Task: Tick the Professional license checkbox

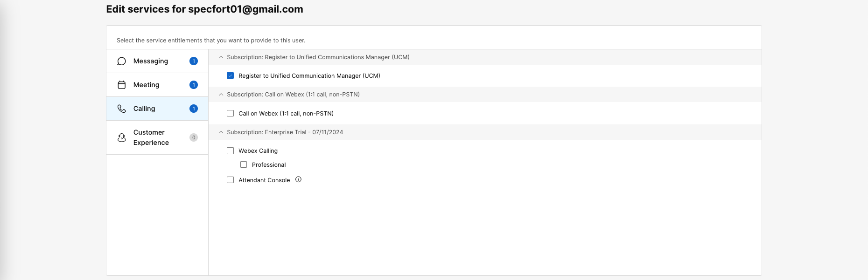Action: (244, 164)
